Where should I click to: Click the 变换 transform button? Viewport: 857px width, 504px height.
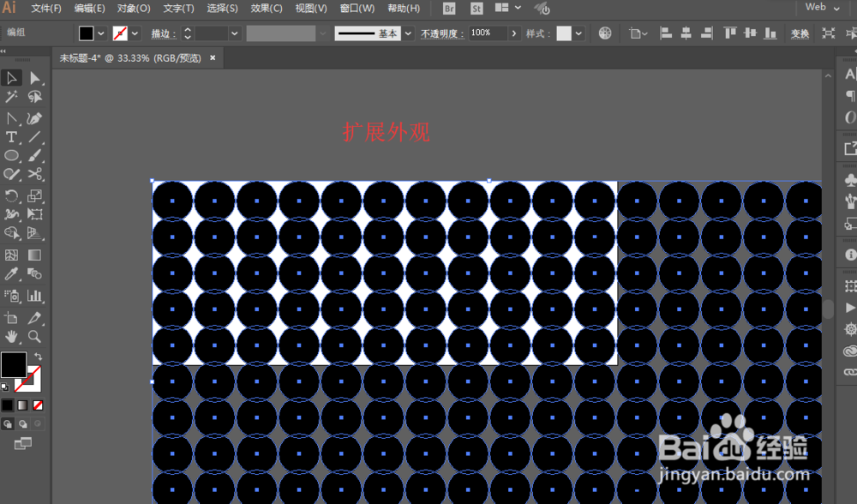(800, 33)
